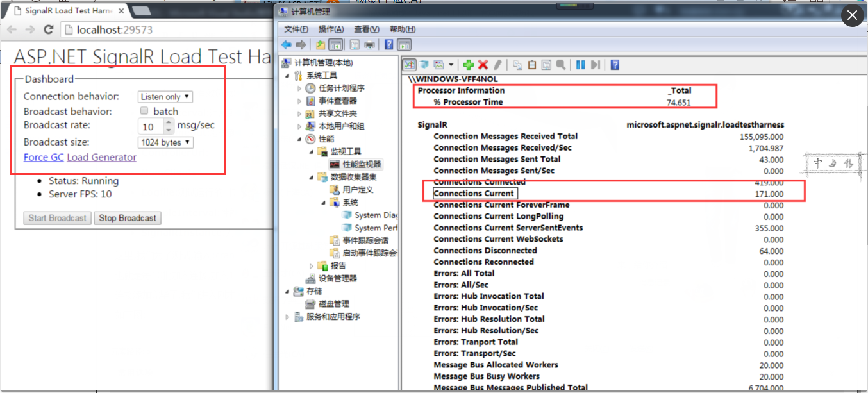The image size is (868, 393).
Task: Click the Print icon in the MMC toolbar
Action: point(369,45)
